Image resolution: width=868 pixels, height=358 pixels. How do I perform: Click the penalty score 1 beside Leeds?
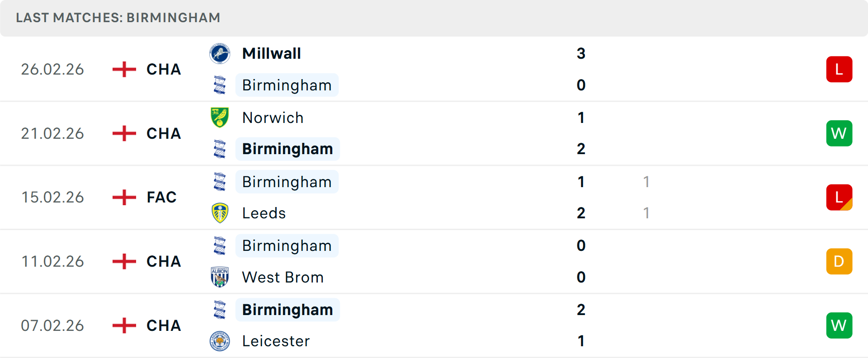click(646, 212)
